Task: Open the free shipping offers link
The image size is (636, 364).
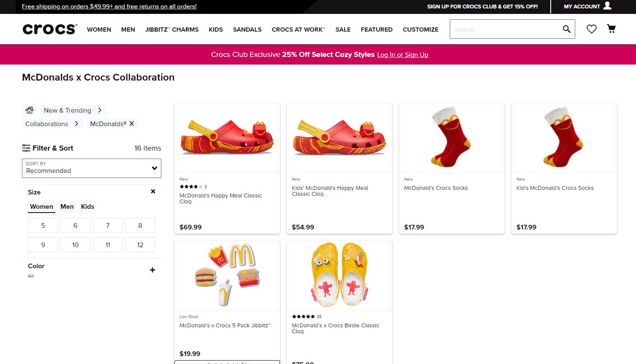Action: pos(109,6)
